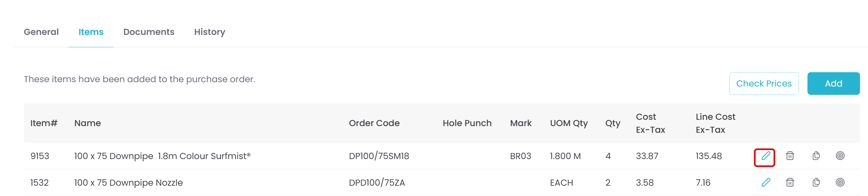The height and width of the screenshot is (196, 868).
Task: Duplicate the Downpipe Surfmist line item
Action: pyautogui.click(x=816, y=156)
